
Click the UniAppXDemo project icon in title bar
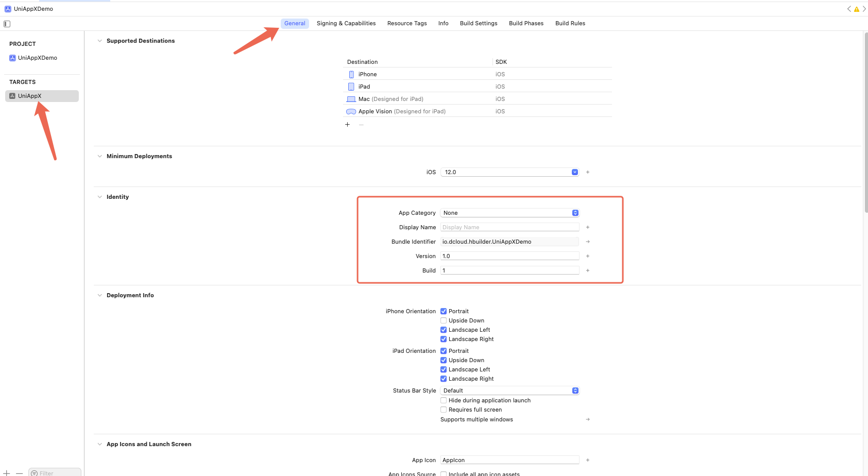[8, 9]
